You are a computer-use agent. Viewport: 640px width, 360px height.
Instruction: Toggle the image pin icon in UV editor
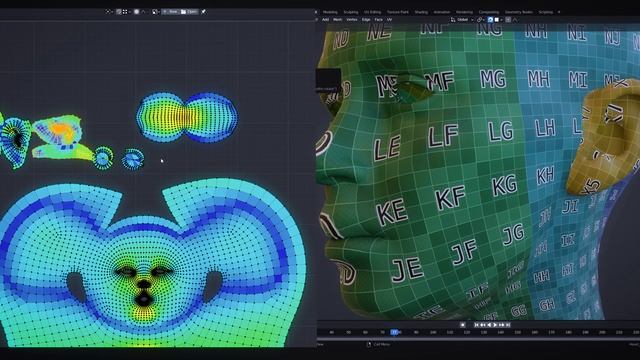pos(203,12)
